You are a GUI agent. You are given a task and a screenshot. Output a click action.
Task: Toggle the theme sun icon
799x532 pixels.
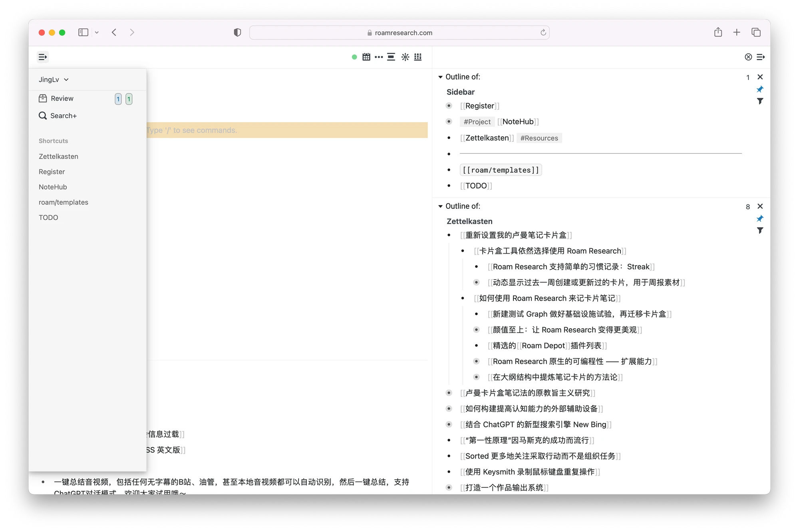[x=405, y=57]
